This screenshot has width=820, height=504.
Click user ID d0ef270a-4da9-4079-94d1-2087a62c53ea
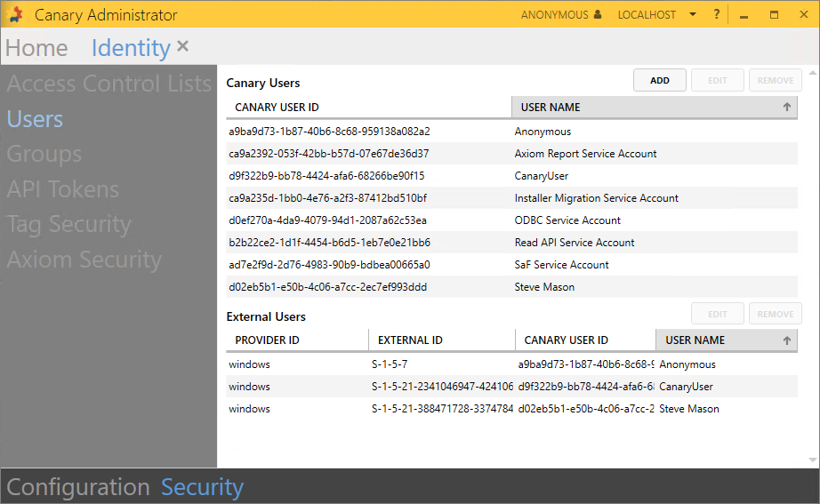tap(327, 220)
